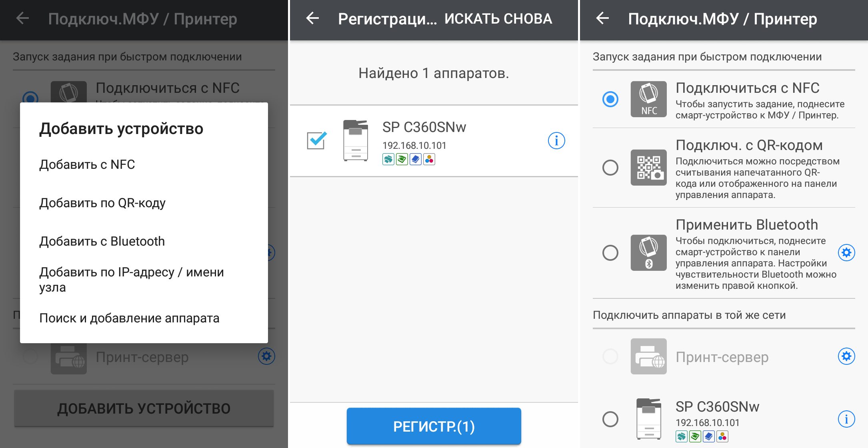
Task: Choose Поиск и добавление аппарата
Action: click(129, 318)
